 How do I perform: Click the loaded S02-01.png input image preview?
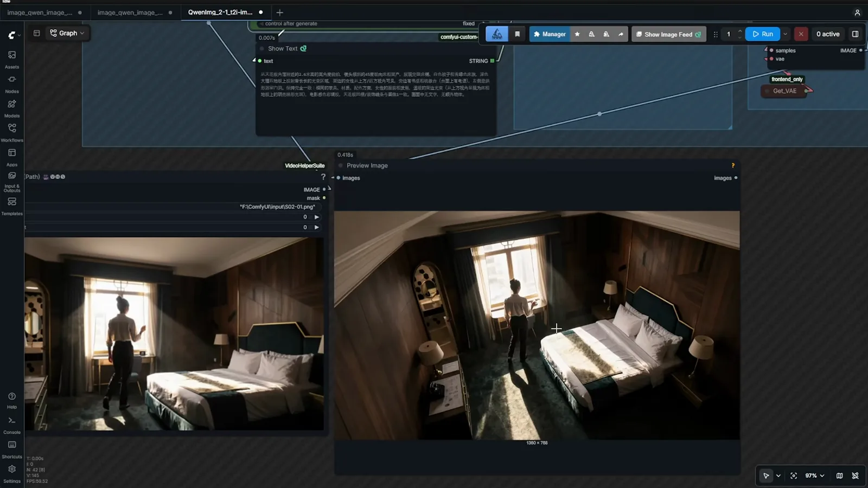174,333
